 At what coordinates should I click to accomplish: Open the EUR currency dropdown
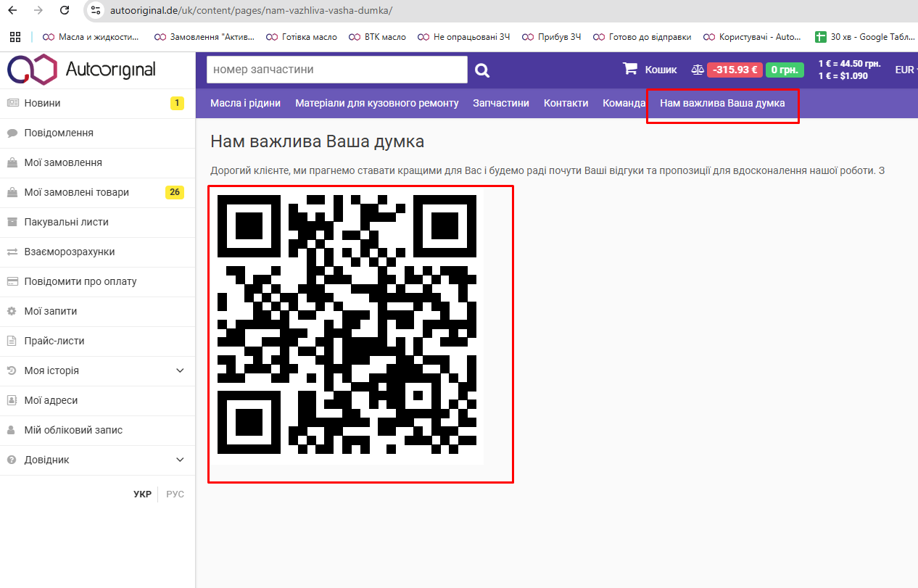tap(906, 70)
